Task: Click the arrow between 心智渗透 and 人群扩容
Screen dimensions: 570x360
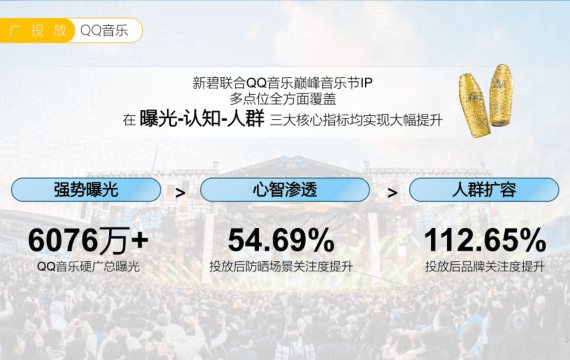Action: 392,193
